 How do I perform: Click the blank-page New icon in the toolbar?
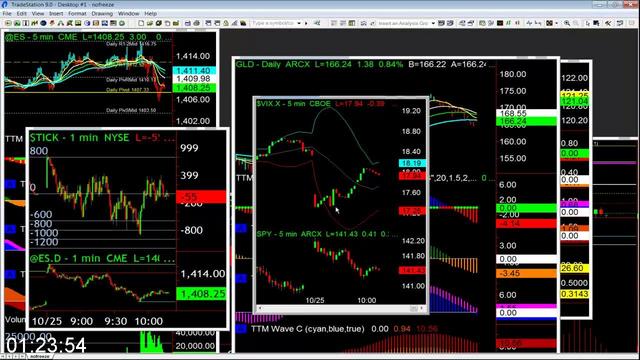[141, 23]
